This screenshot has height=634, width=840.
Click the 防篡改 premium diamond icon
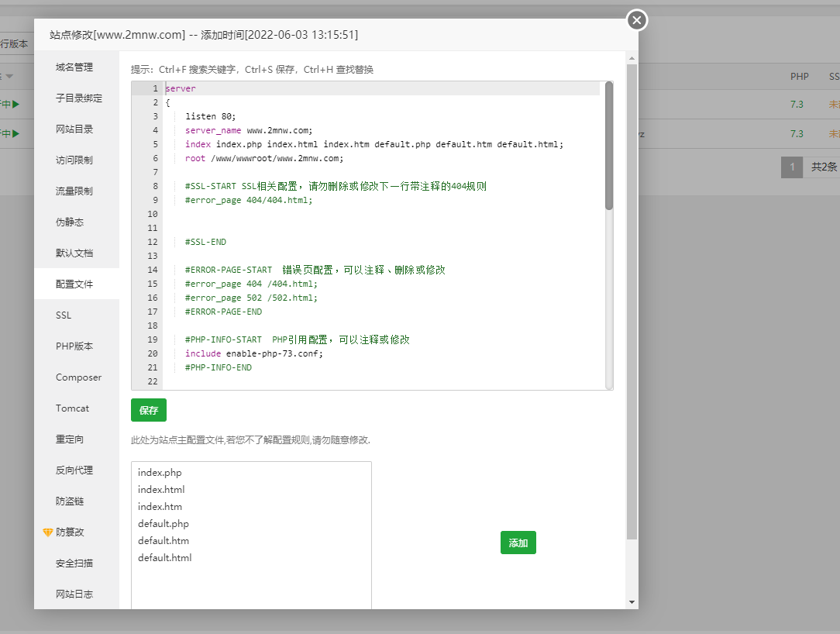coord(48,532)
